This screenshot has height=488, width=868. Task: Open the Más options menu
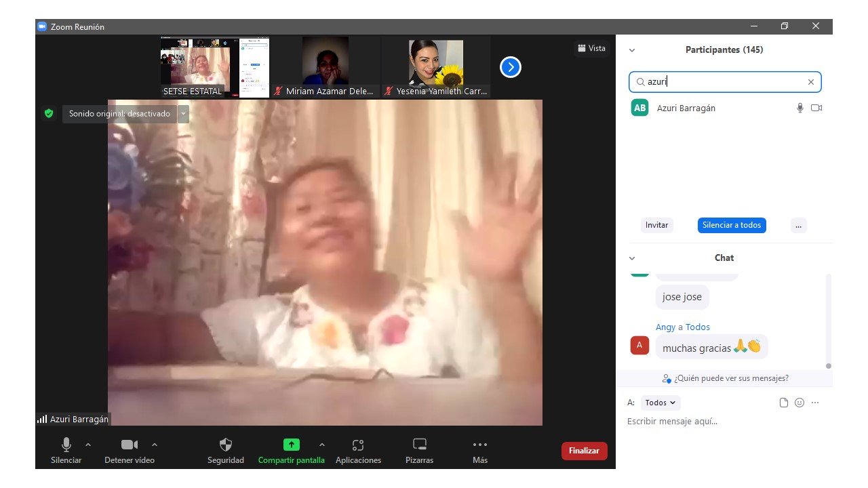tap(480, 451)
